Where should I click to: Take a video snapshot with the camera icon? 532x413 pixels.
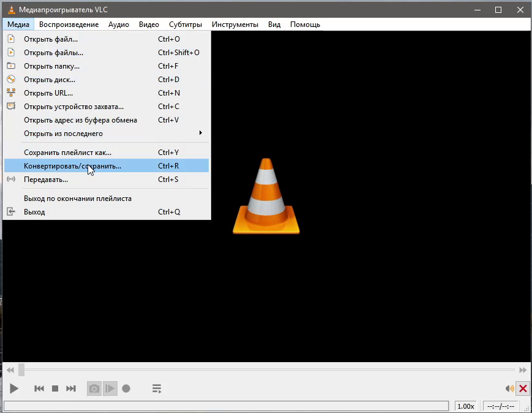click(94, 388)
